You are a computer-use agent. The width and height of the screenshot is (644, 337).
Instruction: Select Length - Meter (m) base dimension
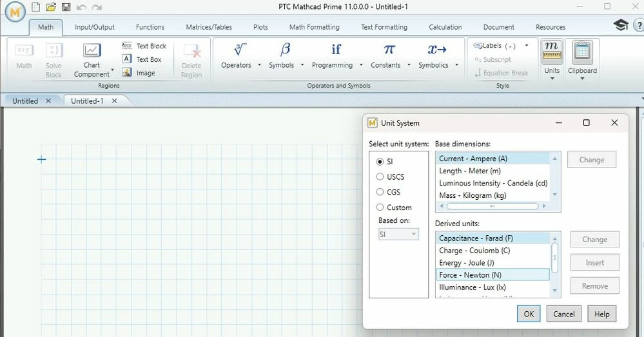493,171
